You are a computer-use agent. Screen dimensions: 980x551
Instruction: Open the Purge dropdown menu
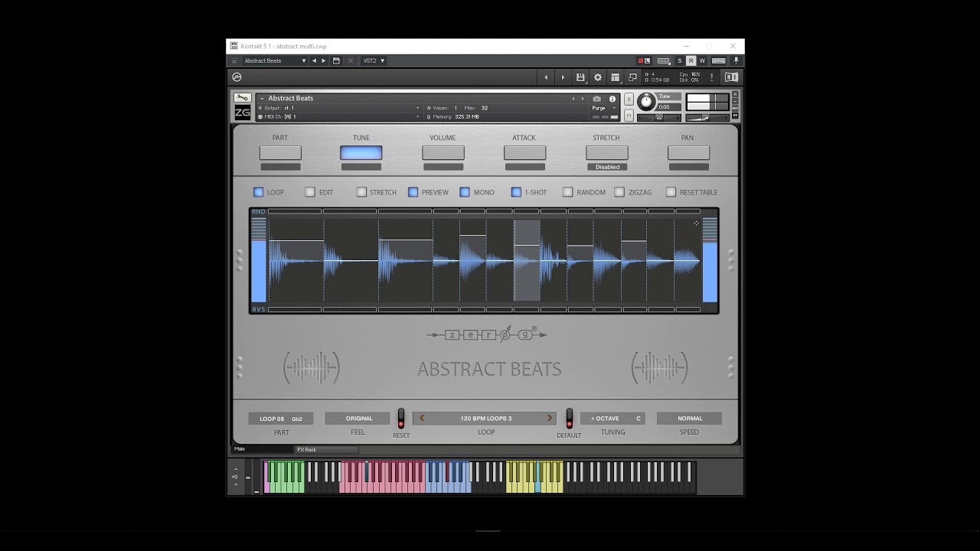pyautogui.click(x=603, y=109)
